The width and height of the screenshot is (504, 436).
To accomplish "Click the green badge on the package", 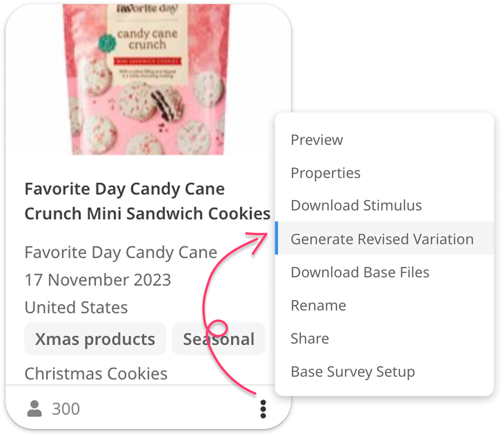I will click(x=107, y=43).
